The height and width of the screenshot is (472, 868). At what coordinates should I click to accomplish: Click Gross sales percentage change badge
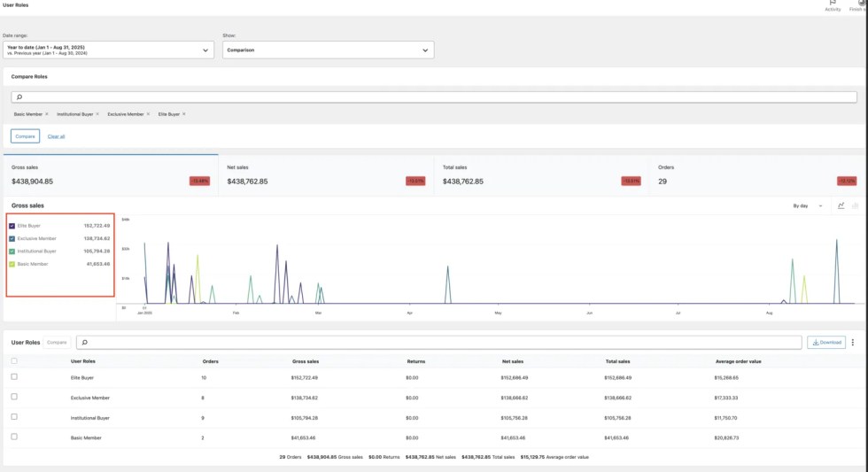click(200, 181)
